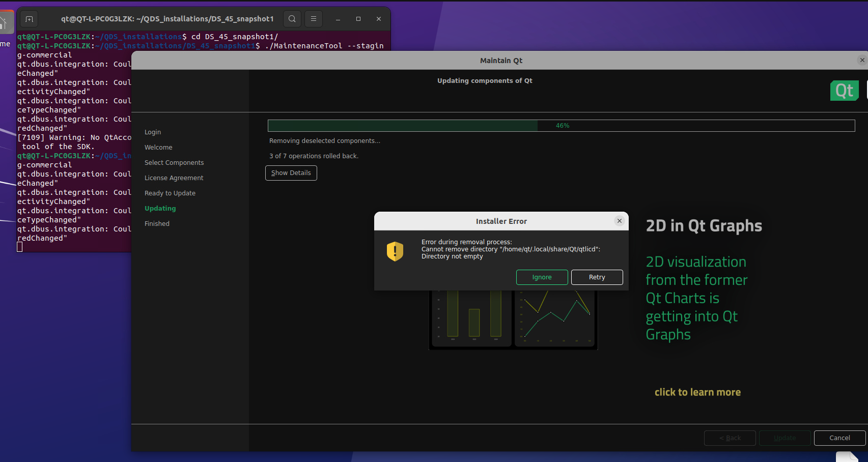This screenshot has width=868, height=462.
Task: Click the Installer Error dialog title
Action: point(501,221)
